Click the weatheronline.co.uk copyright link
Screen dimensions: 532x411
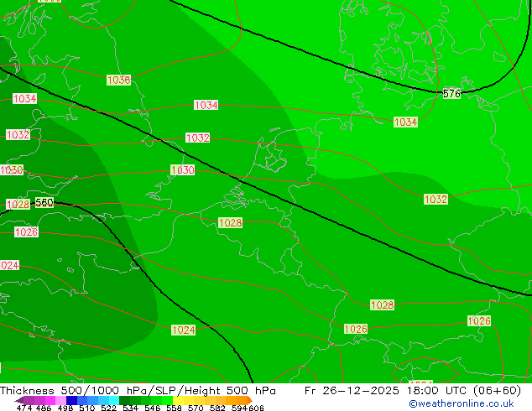pyautogui.click(x=462, y=403)
